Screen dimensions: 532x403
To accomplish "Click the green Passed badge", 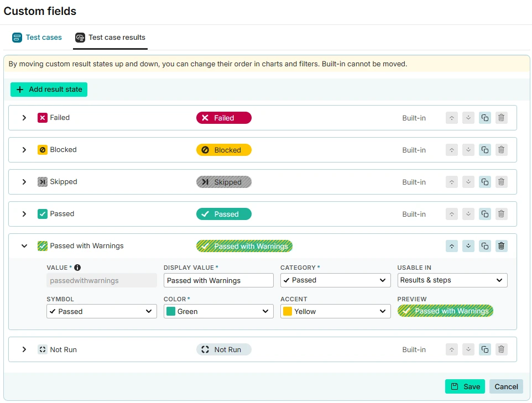I will point(223,214).
